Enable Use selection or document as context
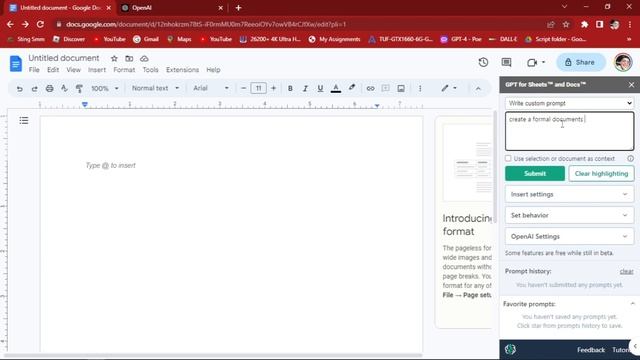The width and height of the screenshot is (640, 360). click(x=508, y=158)
